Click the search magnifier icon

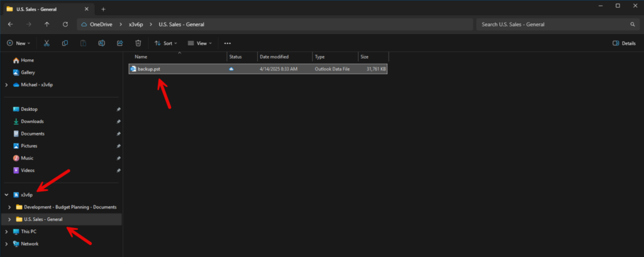click(633, 25)
